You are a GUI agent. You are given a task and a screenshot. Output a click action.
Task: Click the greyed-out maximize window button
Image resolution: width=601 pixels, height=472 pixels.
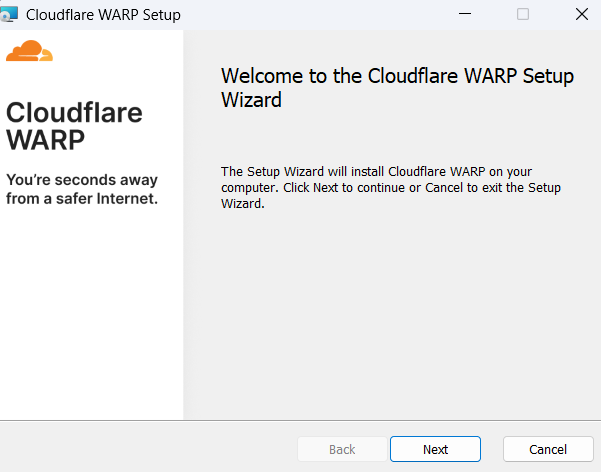tap(522, 15)
